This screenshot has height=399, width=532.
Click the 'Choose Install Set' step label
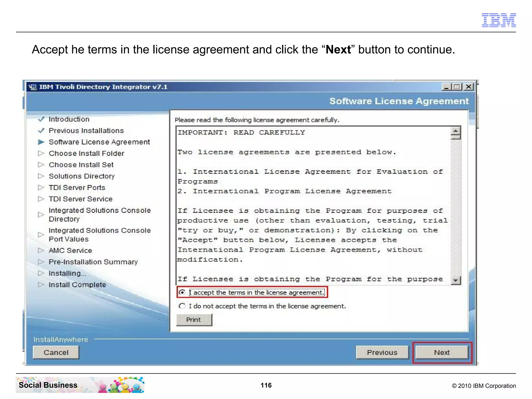(81, 165)
